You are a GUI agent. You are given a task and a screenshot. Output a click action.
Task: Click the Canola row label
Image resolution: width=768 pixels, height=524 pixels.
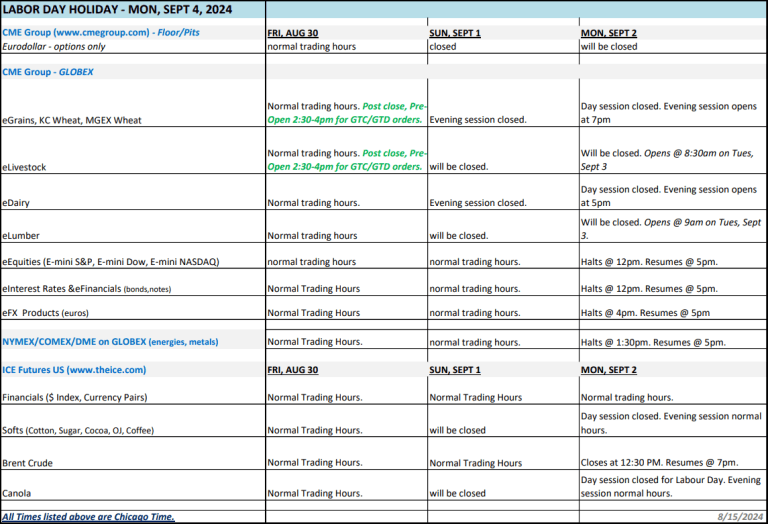point(18,493)
